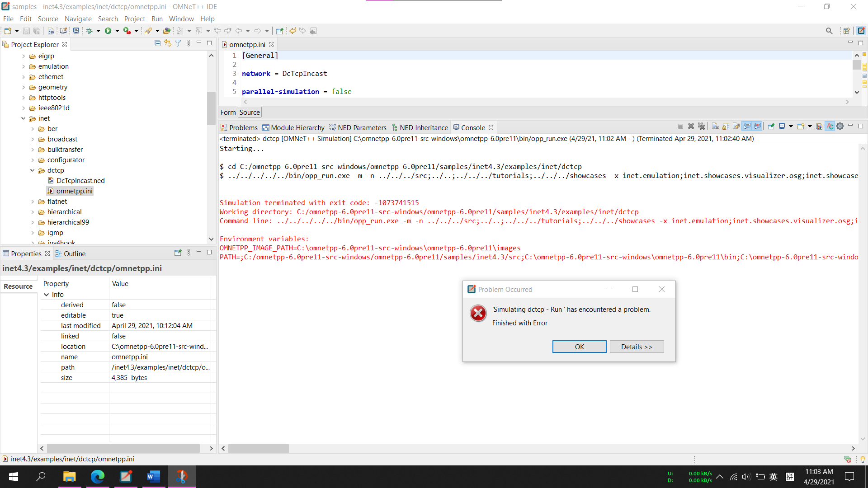Click the Project Explorer vertical scrollbar thumb
The width and height of the screenshot is (868, 488).
pyautogui.click(x=211, y=108)
